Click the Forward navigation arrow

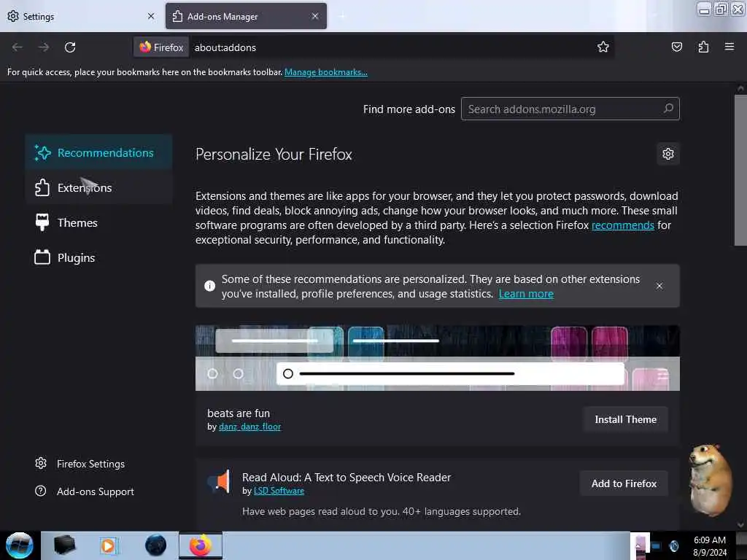[44, 47]
